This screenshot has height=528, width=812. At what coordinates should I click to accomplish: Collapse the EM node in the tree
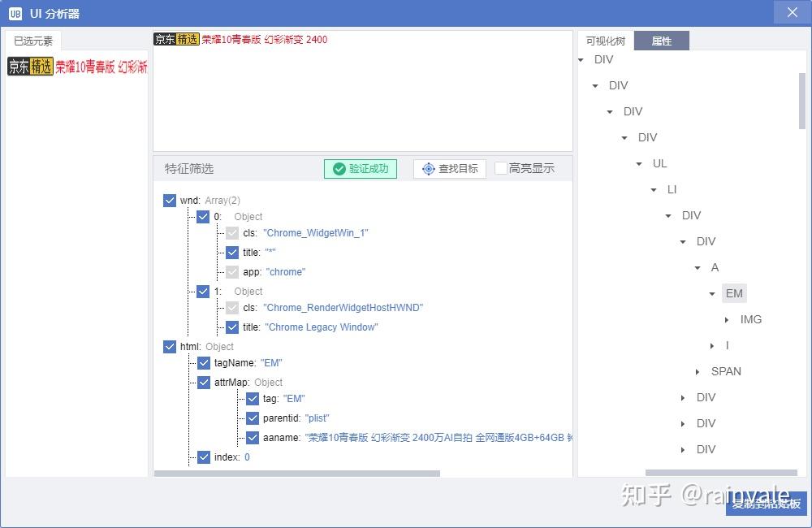[x=712, y=293]
